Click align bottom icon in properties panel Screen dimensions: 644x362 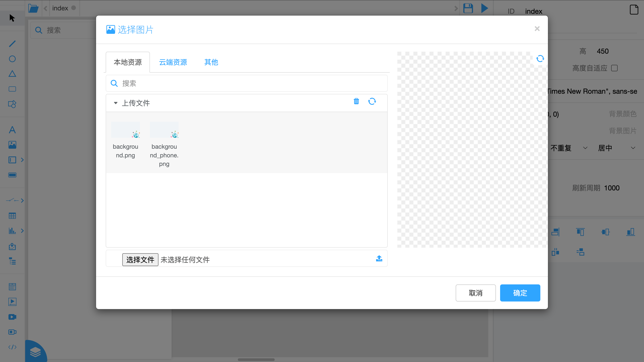[631, 232]
